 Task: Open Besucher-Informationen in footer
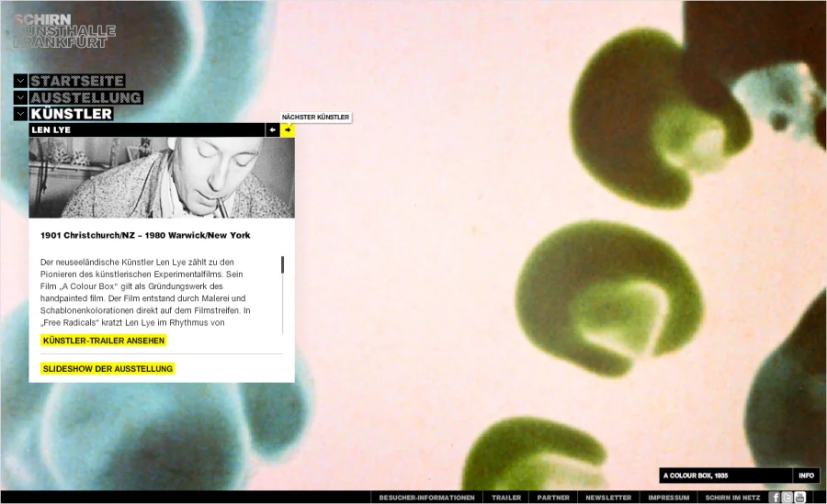pos(426,498)
